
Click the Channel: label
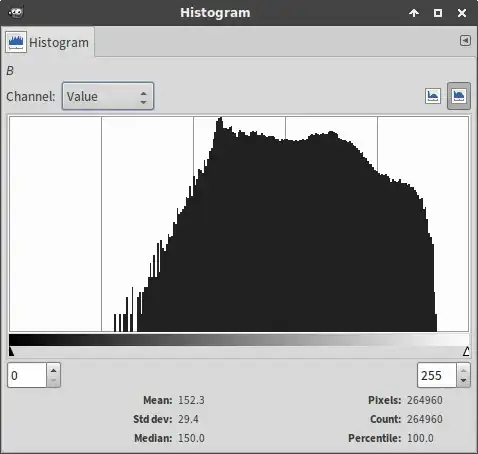(31, 97)
